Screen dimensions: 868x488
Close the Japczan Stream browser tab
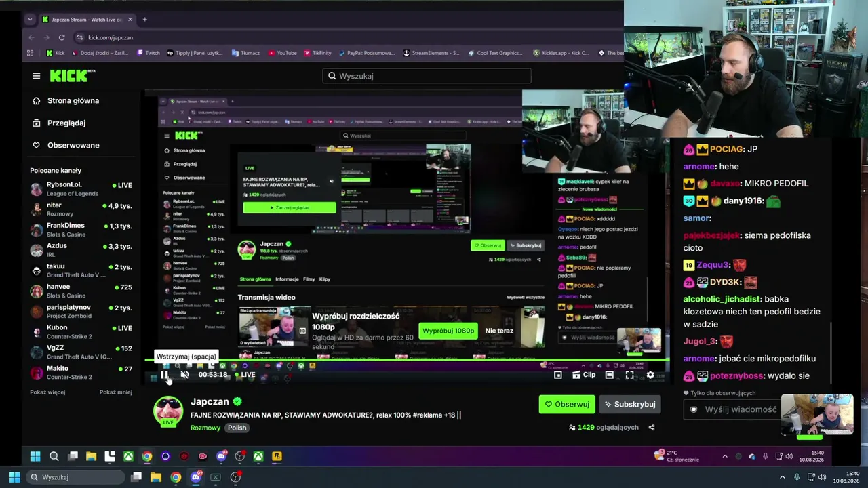pyautogui.click(x=130, y=20)
